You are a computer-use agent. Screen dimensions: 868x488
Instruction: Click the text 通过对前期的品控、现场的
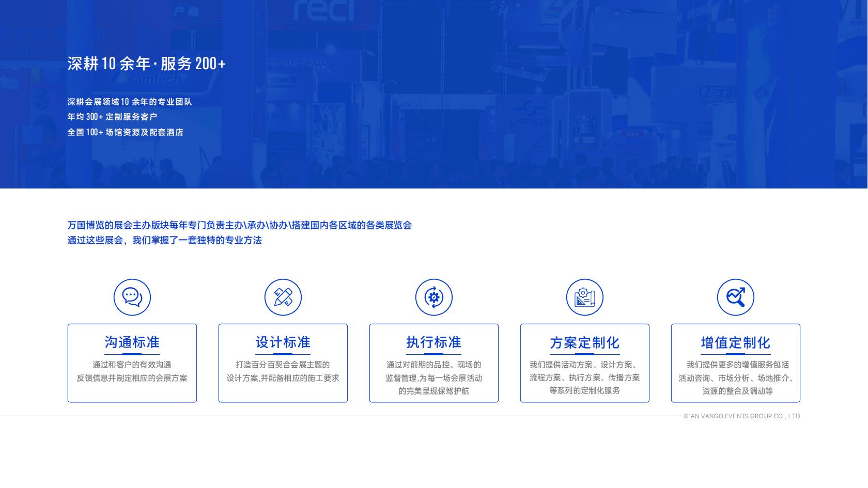tap(434, 365)
